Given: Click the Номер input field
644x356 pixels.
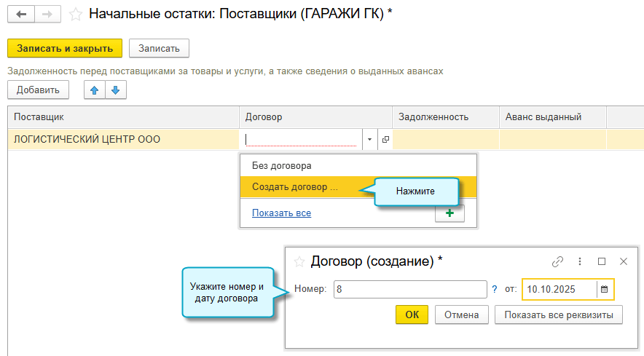Looking at the screenshot, I should [x=409, y=289].
